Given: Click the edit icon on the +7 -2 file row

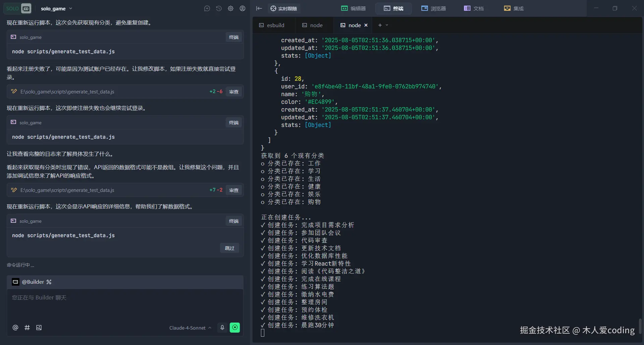Looking at the screenshot, I should coord(14,190).
